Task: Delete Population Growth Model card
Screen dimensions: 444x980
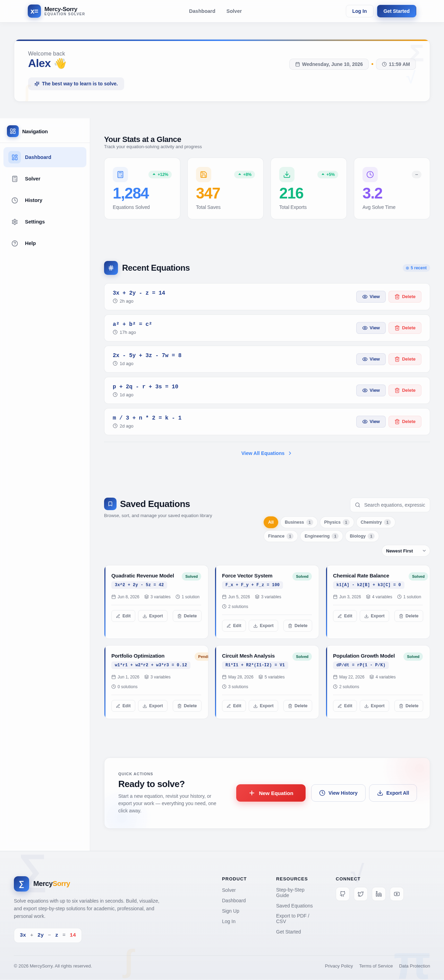Action: tap(409, 706)
